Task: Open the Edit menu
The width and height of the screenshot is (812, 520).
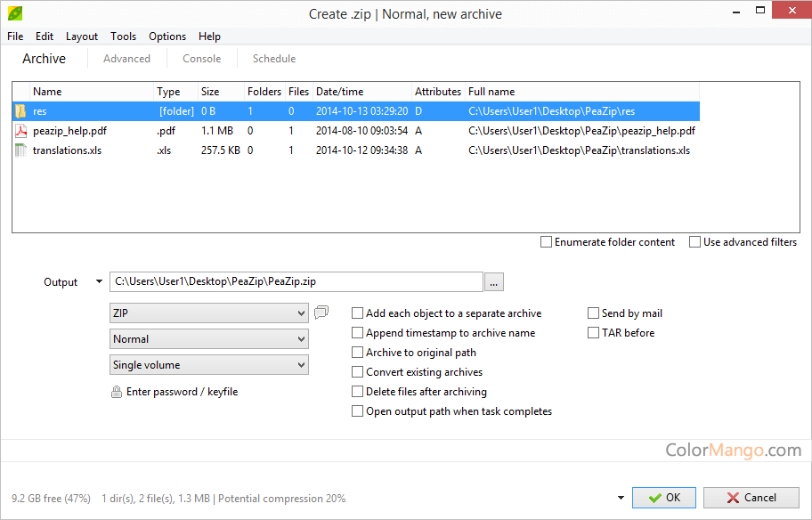Action: coord(44,37)
